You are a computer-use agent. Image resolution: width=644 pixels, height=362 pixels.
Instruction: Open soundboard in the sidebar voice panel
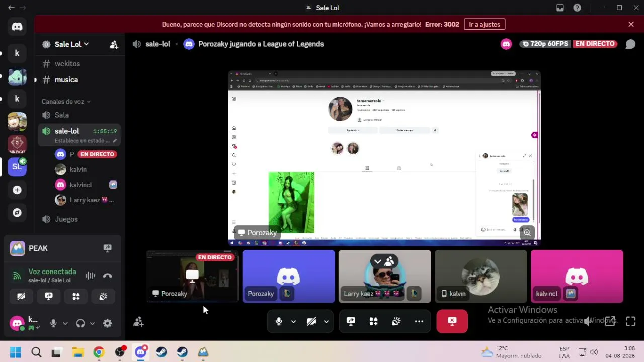pyautogui.click(x=103, y=296)
